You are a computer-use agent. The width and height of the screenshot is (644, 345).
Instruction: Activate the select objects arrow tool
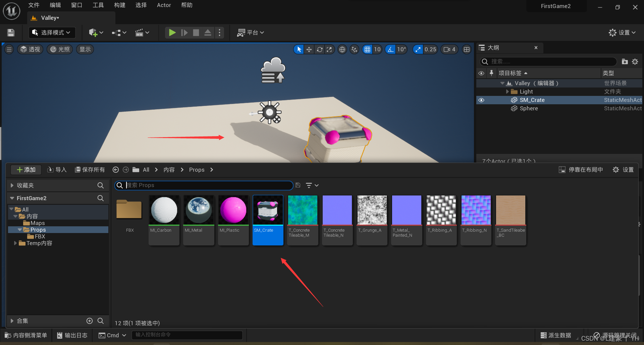[299, 50]
